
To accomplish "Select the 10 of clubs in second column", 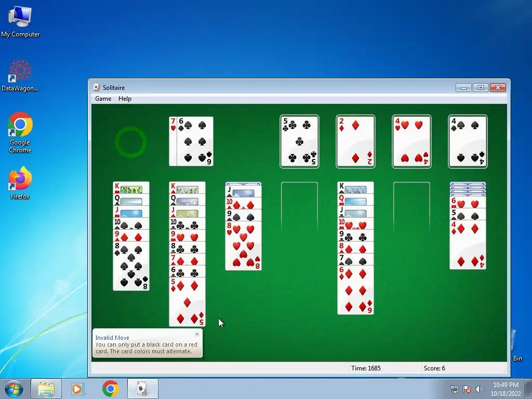I will pos(187,223).
